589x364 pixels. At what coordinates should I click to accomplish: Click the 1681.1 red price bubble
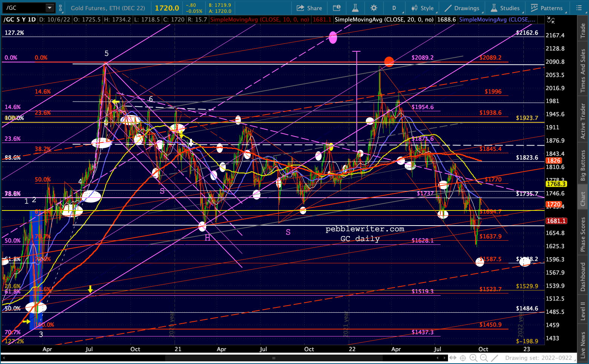[x=556, y=221]
